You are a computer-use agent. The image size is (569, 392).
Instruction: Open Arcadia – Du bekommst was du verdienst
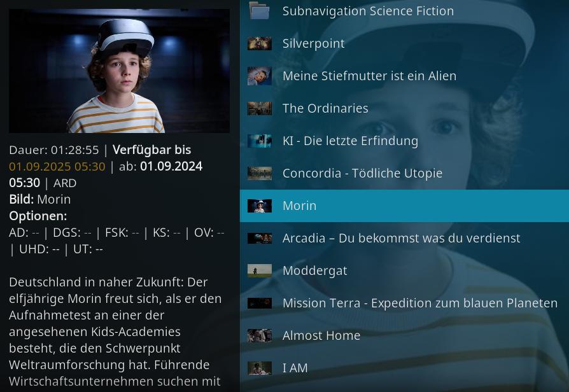pyautogui.click(x=404, y=238)
